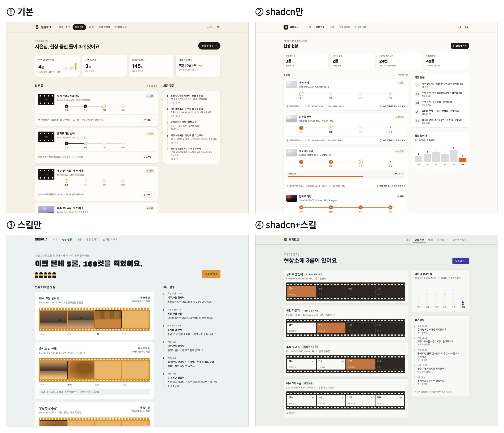Open 서비스 소개 nav item in panel ① 기본
This screenshot has width=504, height=433.
tap(64, 27)
